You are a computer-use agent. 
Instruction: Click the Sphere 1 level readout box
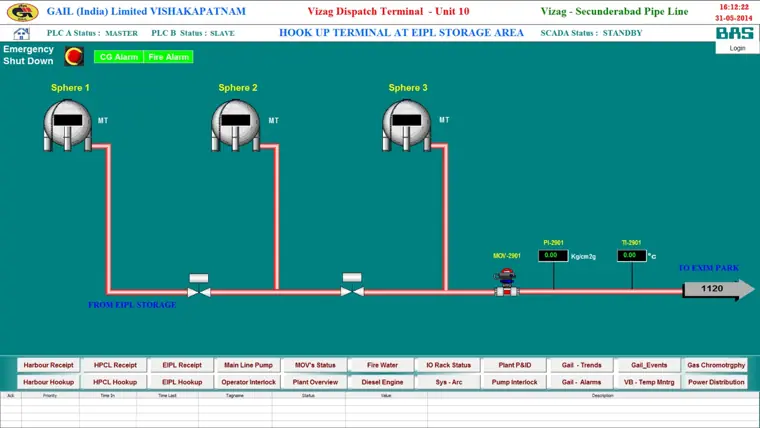(x=68, y=120)
